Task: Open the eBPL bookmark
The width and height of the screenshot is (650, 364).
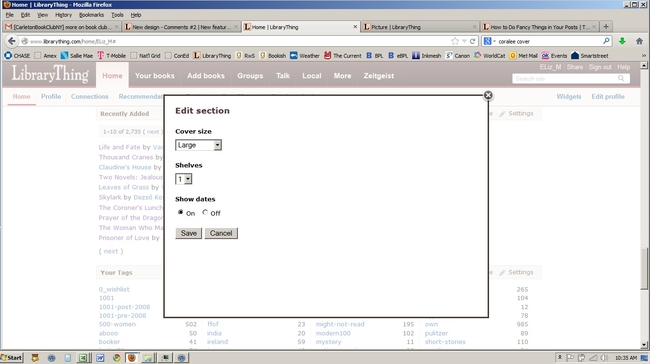Action: (x=398, y=56)
